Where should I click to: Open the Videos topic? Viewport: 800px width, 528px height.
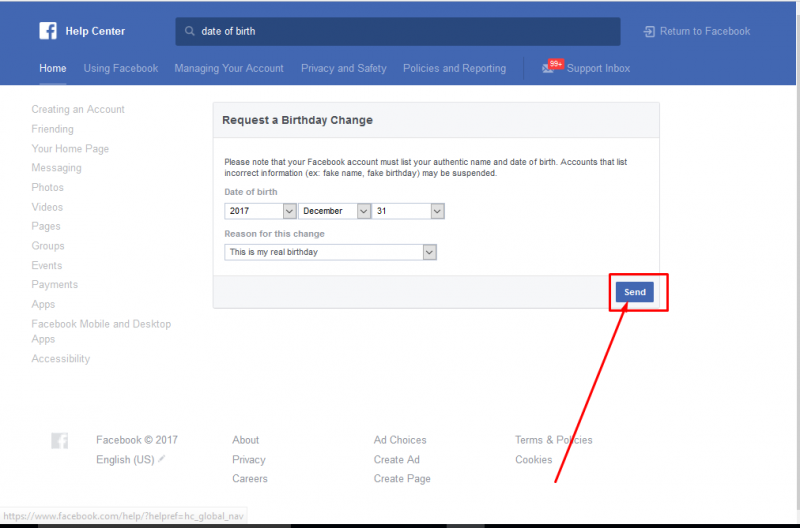point(47,207)
